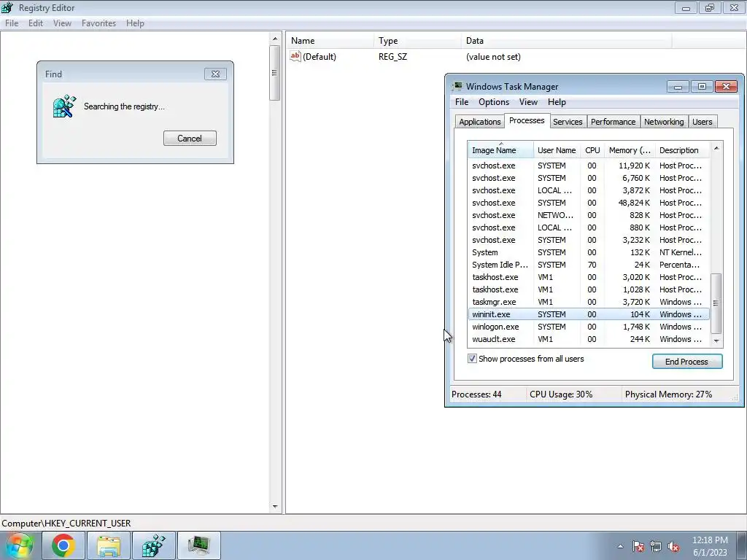Switch to Registry Editor taskbar button
Viewport: 747px width, 560px height.
[x=154, y=545]
